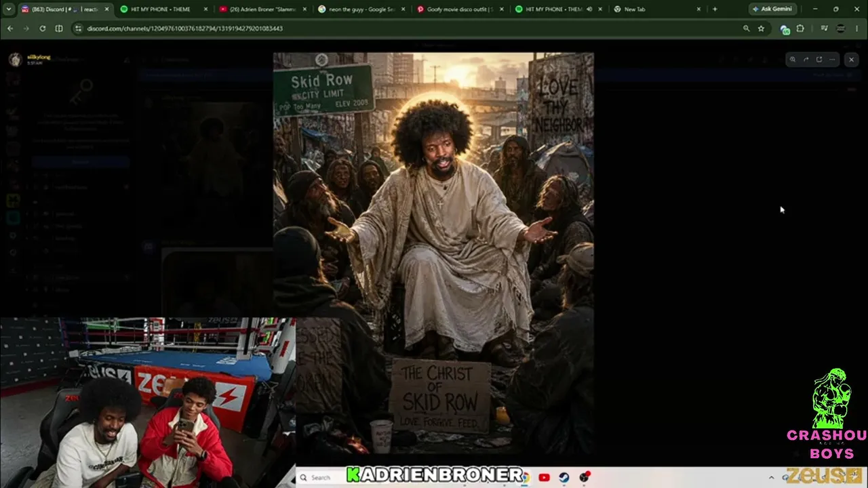The width and height of the screenshot is (868, 488).
Task: Close the neon the guyy Google tab
Action: [x=403, y=9]
